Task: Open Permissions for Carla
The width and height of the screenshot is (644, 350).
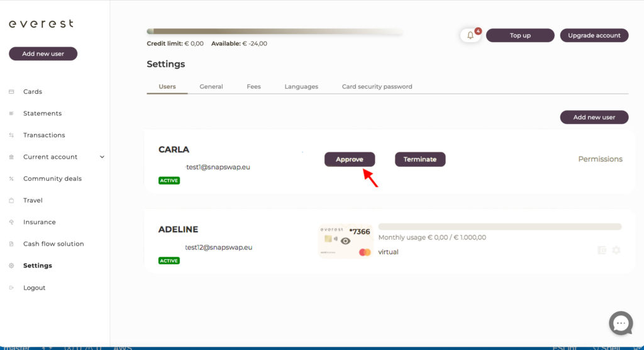Action: (x=600, y=159)
